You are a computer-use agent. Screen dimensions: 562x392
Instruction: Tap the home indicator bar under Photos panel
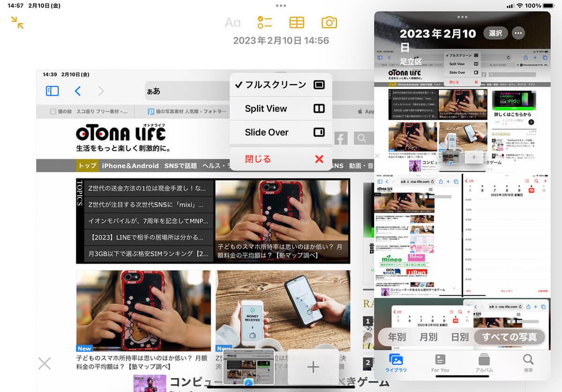point(462,376)
